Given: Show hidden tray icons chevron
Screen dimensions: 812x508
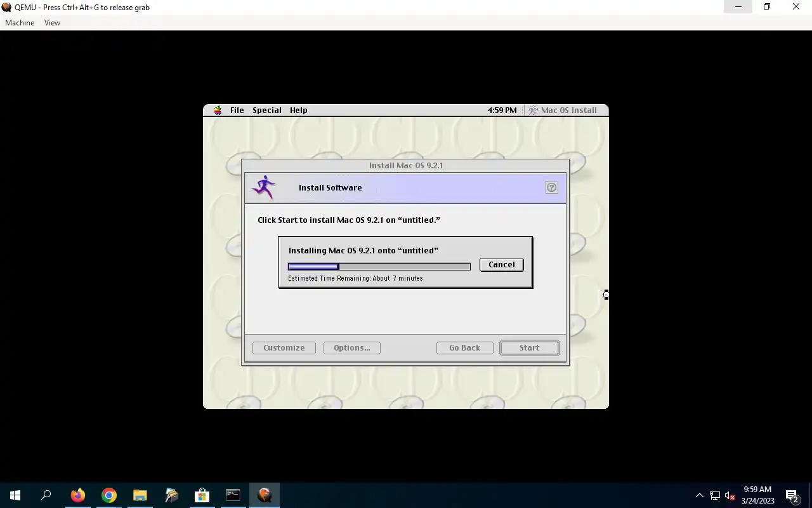Looking at the screenshot, I should tap(700, 495).
